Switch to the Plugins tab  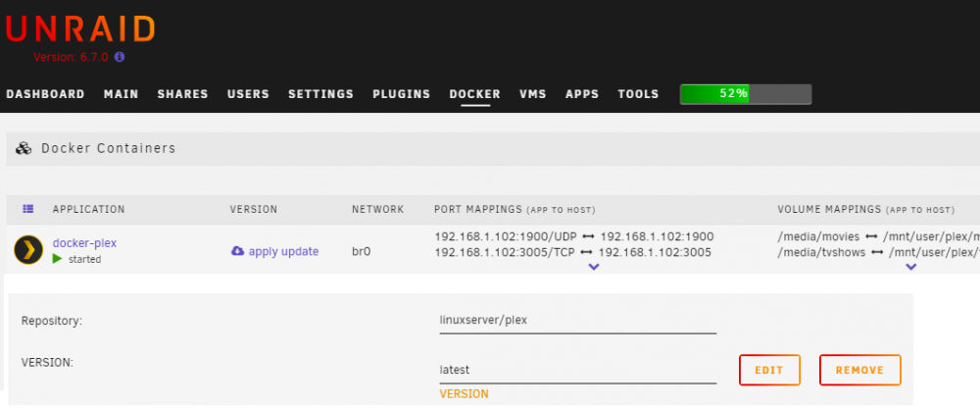click(x=401, y=94)
